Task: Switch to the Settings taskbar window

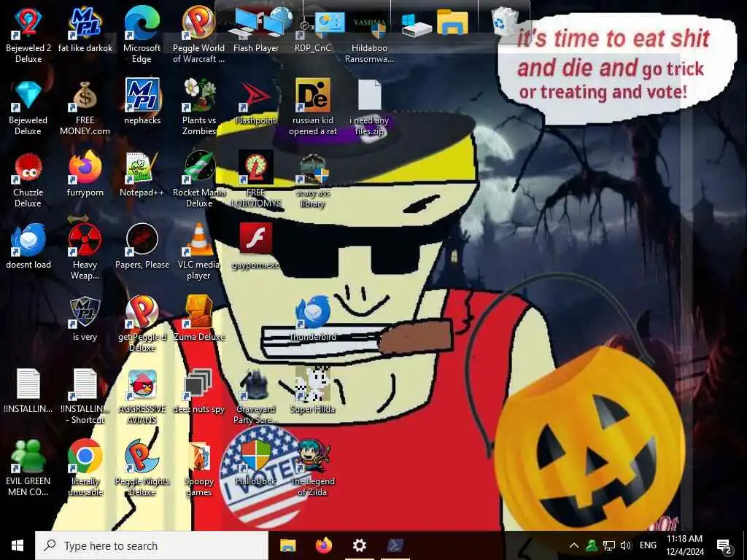Action: [359, 545]
